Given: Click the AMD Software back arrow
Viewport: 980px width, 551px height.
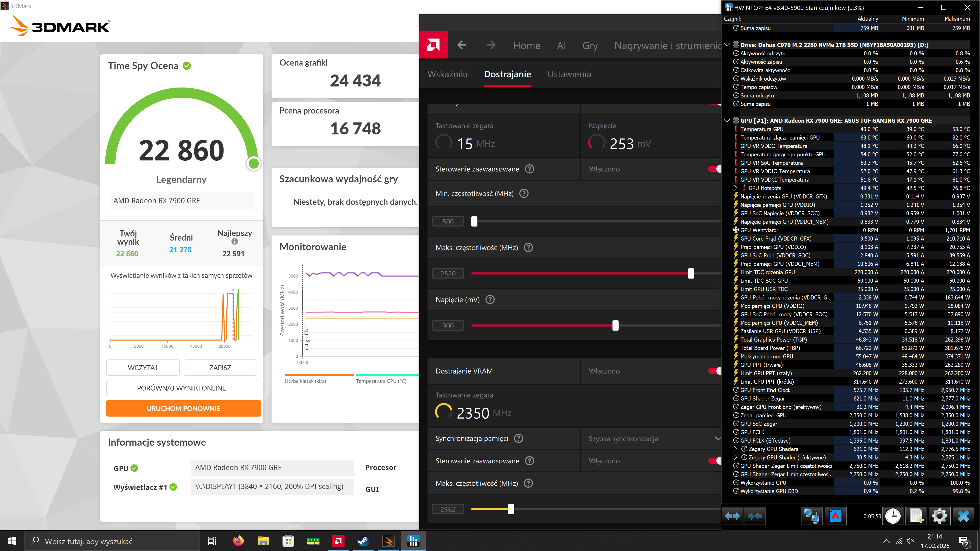Looking at the screenshot, I should click(x=462, y=45).
